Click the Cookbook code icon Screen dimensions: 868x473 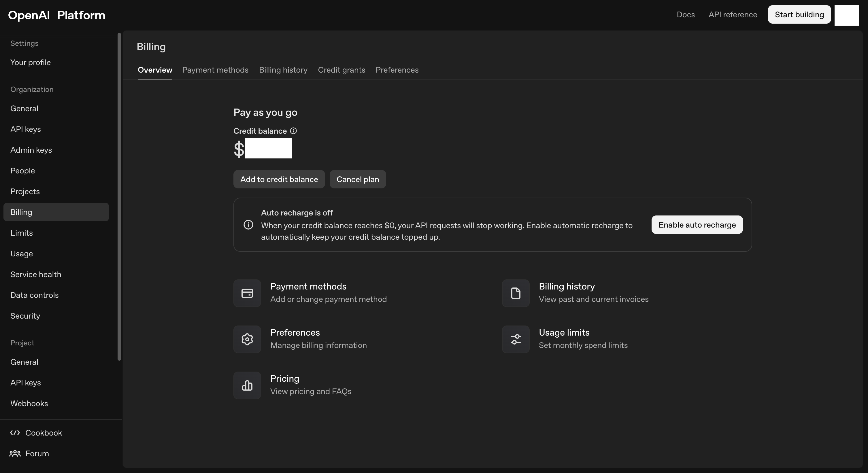point(15,433)
